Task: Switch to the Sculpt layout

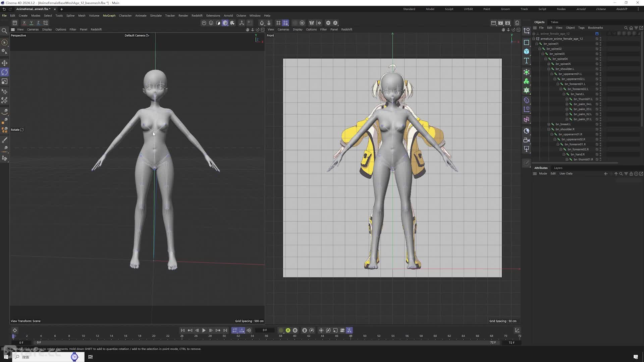Action: 449,9
